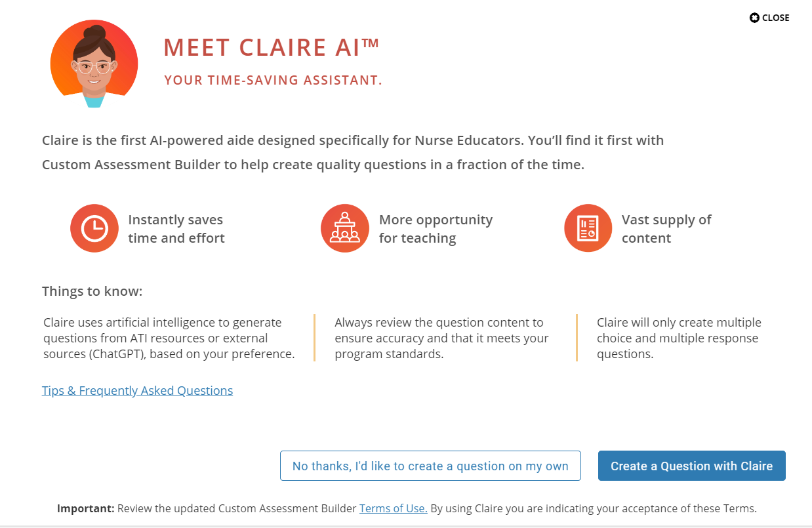Click the Close icon at top right
Image resolution: width=812 pixels, height=528 pixels.
click(768, 18)
